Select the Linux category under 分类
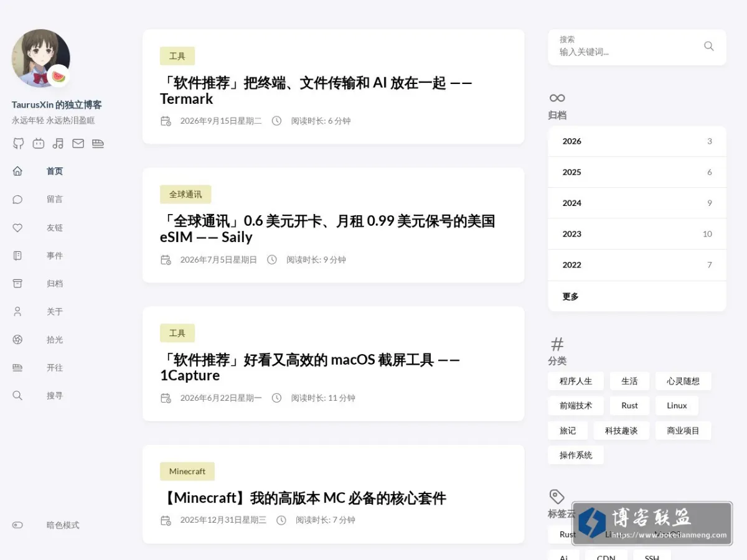The width and height of the screenshot is (747, 560). [677, 406]
